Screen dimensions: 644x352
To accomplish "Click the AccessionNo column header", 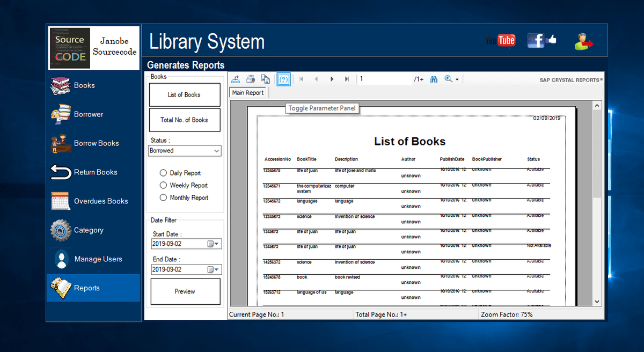I will tap(277, 159).
